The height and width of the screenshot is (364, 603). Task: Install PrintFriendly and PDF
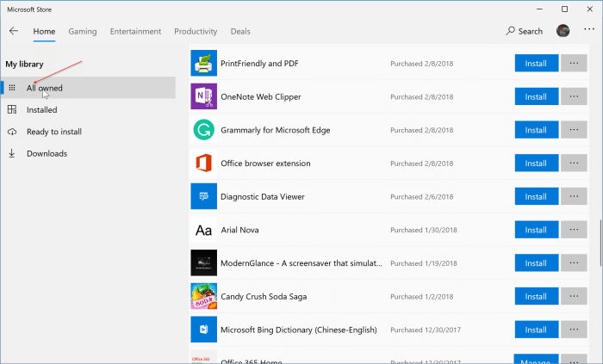click(x=537, y=63)
